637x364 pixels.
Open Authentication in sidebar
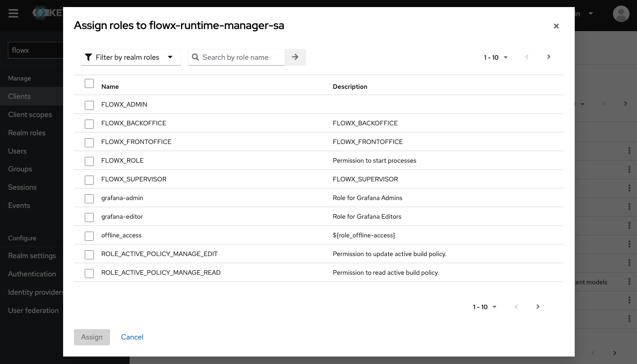pyautogui.click(x=32, y=274)
